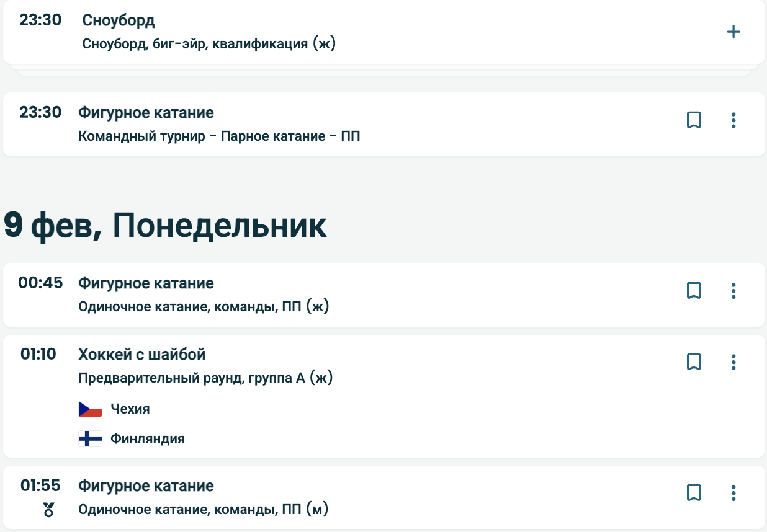Click the 9 фев, Понедельник date heading

click(165, 226)
